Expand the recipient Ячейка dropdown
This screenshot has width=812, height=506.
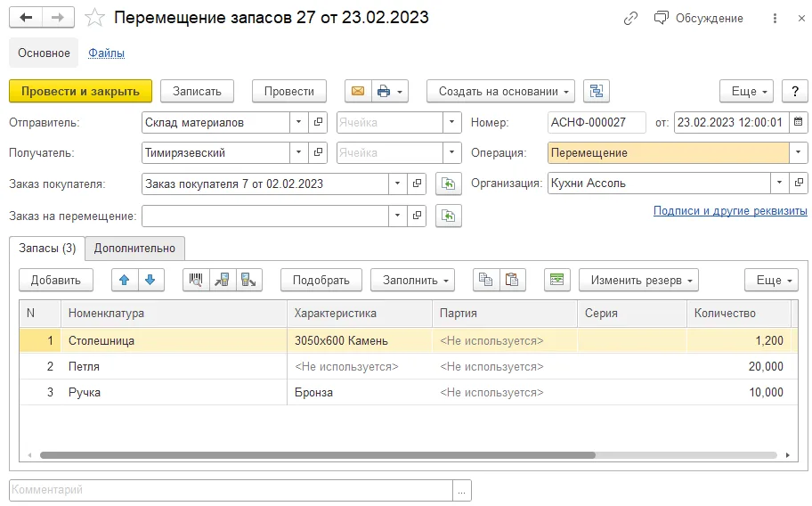click(451, 152)
